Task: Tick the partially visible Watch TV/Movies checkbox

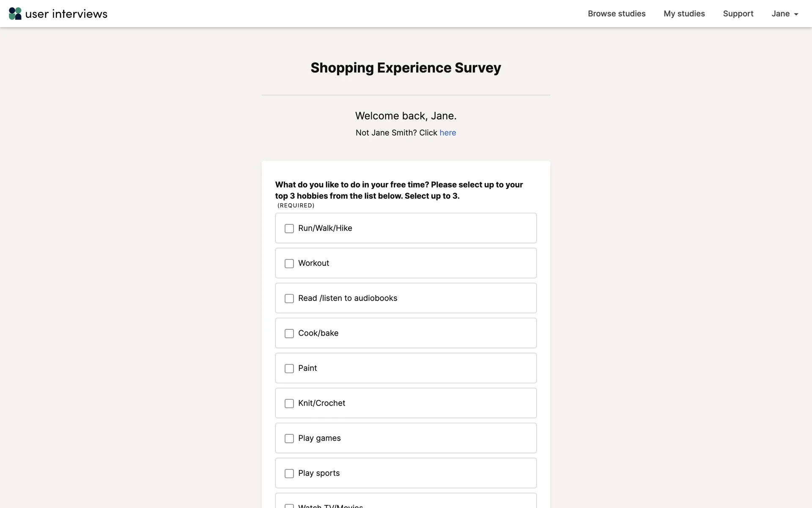Action: [289, 506]
